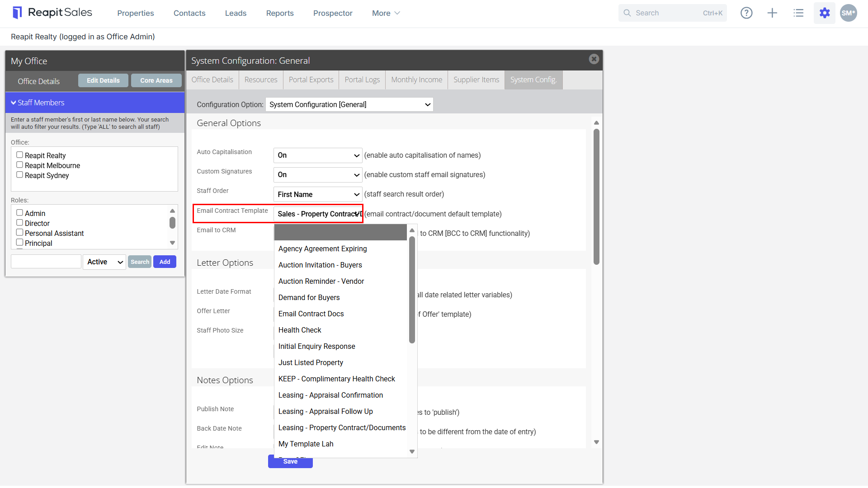This screenshot has width=868, height=488.
Task: Open the help question mark icon
Action: point(746,13)
